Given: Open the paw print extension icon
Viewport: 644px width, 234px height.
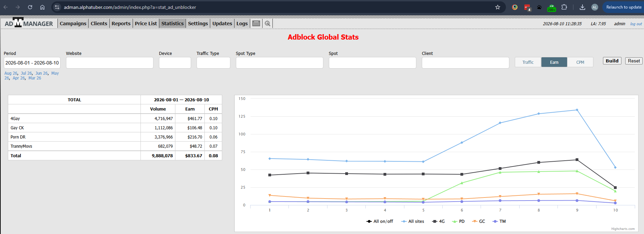Looking at the screenshot, I should coord(539,7).
